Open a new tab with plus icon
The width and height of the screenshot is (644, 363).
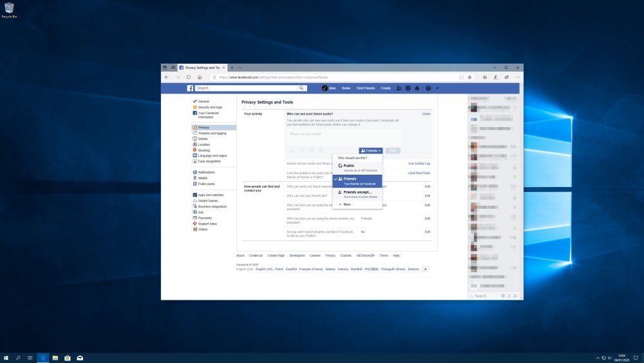coord(232,68)
